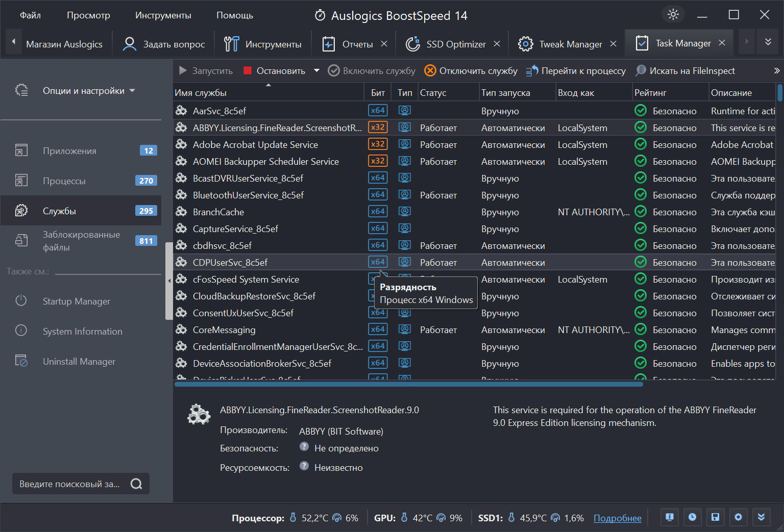Image resolution: width=784 pixels, height=532 pixels.
Task: Click the gear icon for cbdhsvc_8c5ef
Action: [181, 245]
